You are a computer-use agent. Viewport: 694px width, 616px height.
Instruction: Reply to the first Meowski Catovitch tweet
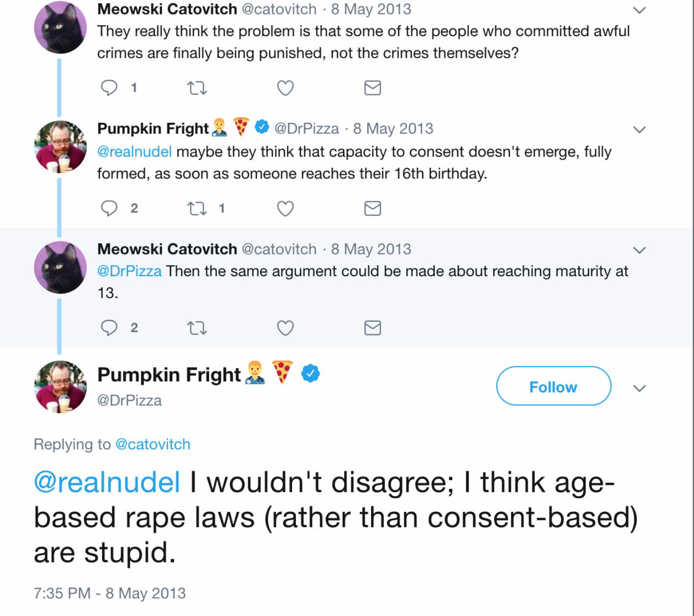(109, 88)
